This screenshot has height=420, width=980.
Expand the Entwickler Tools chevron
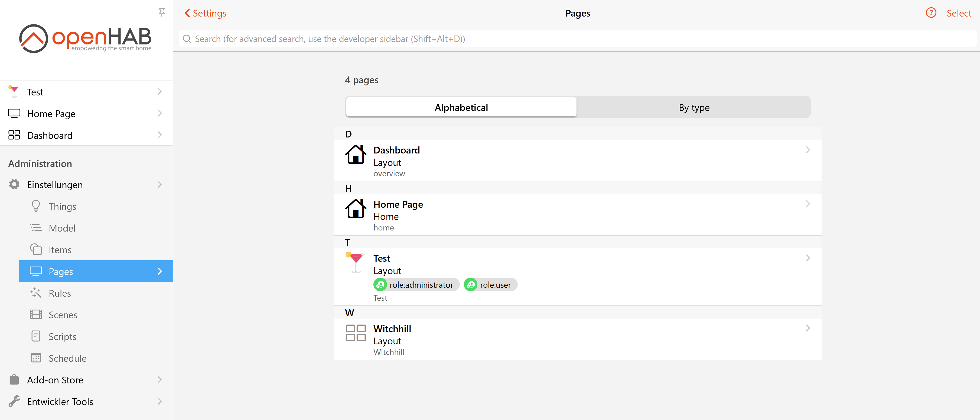(159, 401)
